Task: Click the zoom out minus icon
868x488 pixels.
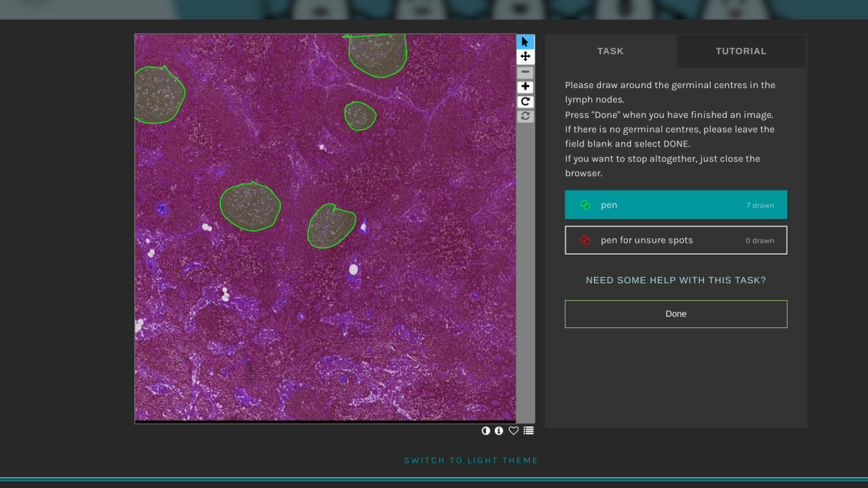Action: pyautogui.click(x=526, y=73)
